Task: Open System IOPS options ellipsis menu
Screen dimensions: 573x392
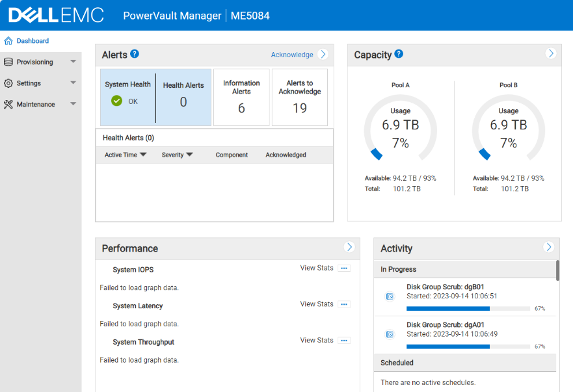Action: click(344, 268)
